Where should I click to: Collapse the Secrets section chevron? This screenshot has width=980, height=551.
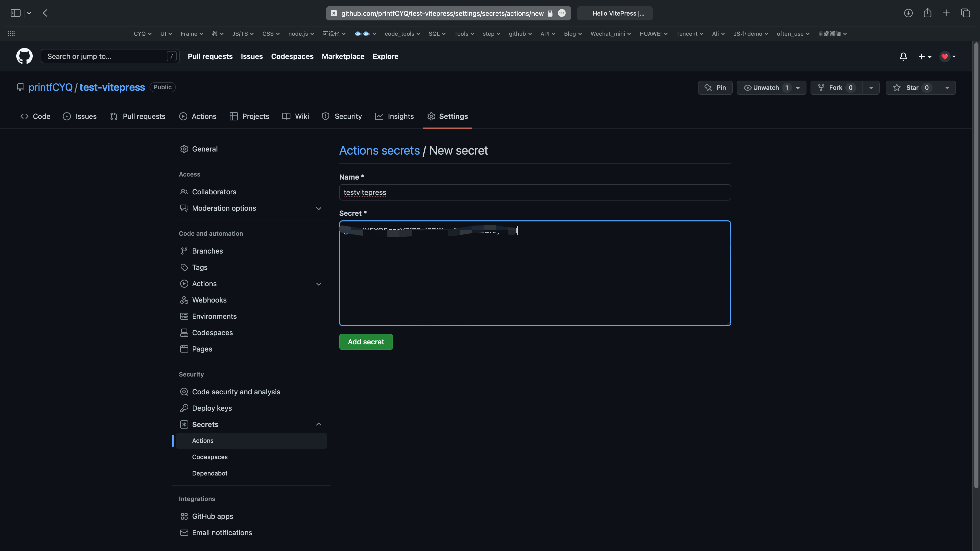[x=319, y=424]
